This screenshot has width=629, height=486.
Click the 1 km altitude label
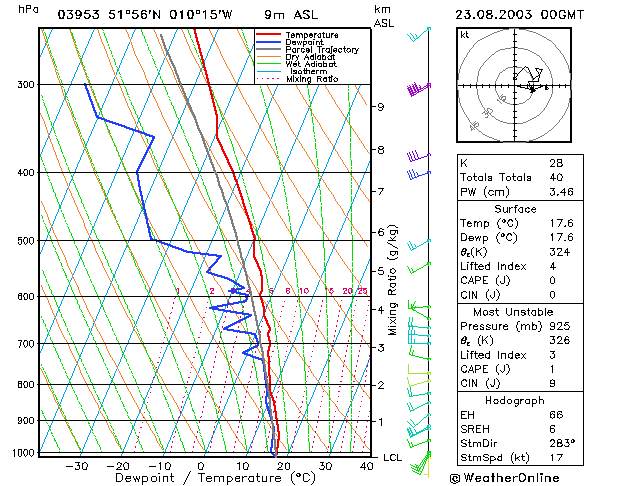tap(380, 422)
